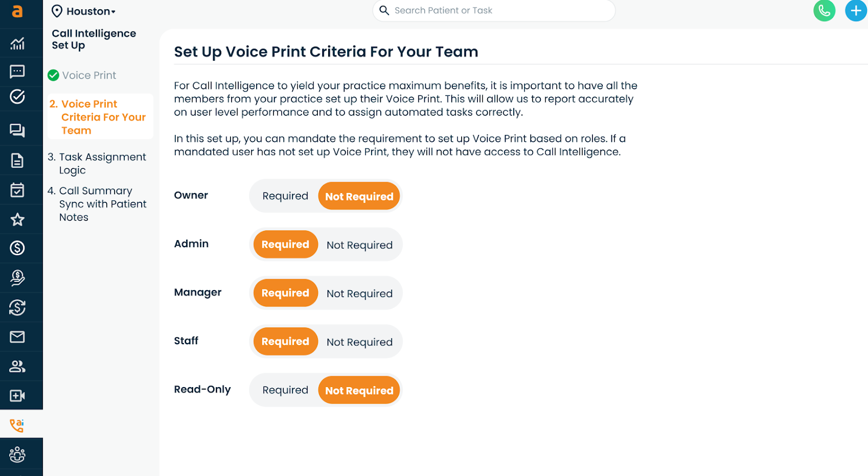Open the document icon in sidebar
This screenshot has width=868, height=476.
pos(17,160)
